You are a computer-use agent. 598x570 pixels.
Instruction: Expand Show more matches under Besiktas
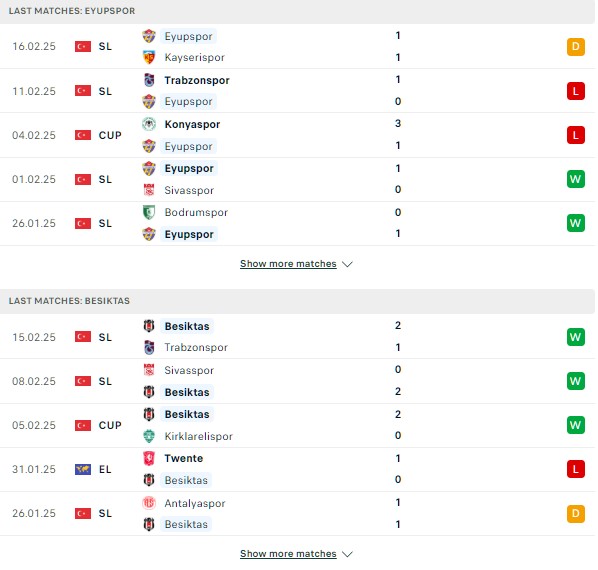tap(288, 554)
